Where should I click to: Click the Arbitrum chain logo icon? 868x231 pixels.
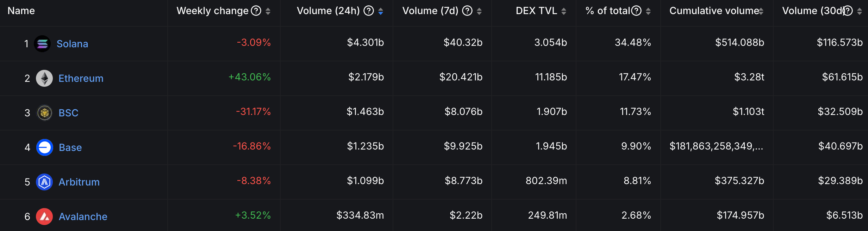coord(44,182)
